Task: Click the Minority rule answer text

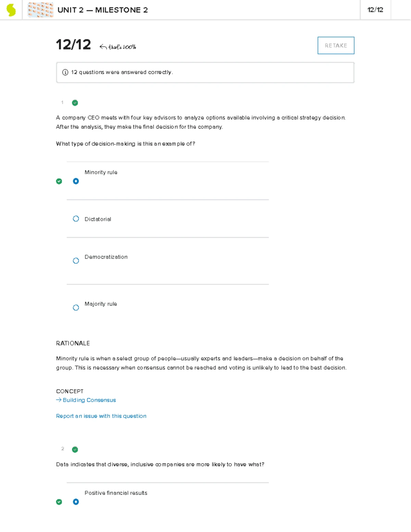Action: (101, 172)
